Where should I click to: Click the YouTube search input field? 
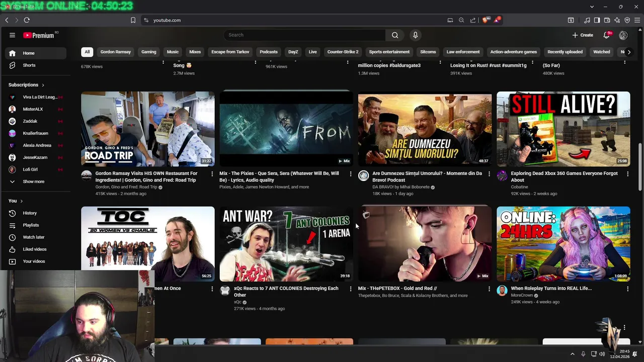pos(304,35)
